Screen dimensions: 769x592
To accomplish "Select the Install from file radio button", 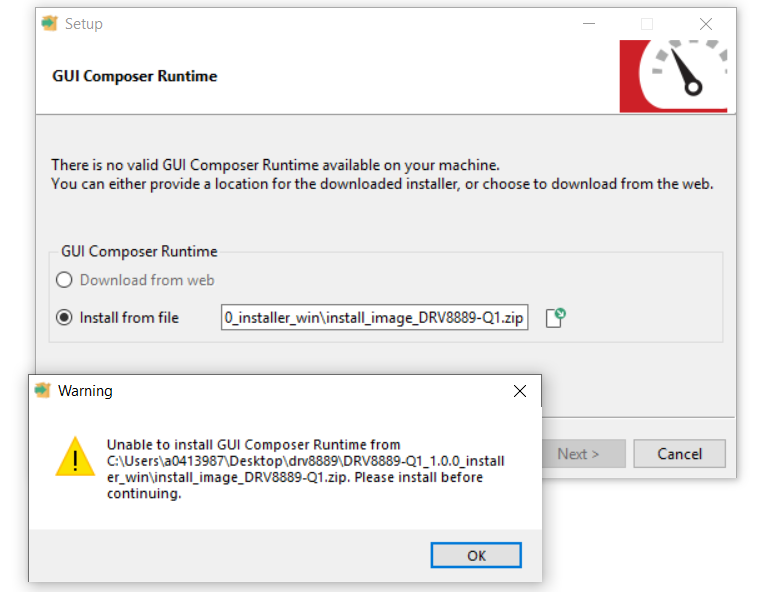I will coord(65,318).
